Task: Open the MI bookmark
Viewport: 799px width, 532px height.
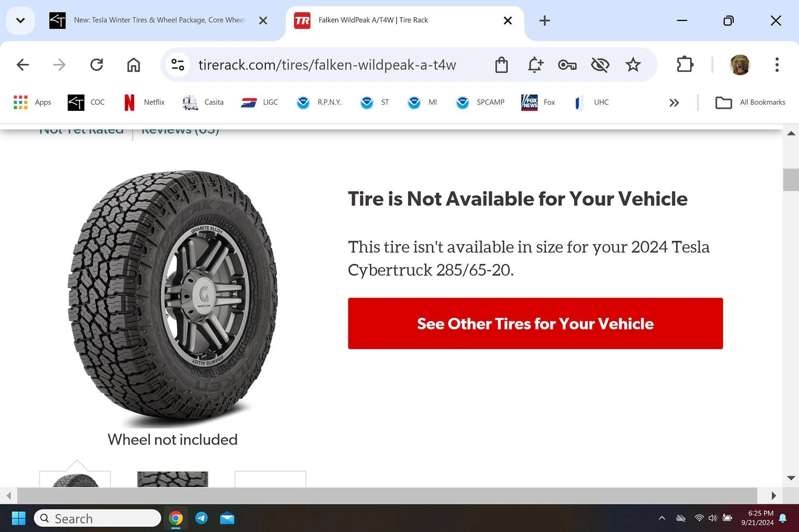Action: 422,102
